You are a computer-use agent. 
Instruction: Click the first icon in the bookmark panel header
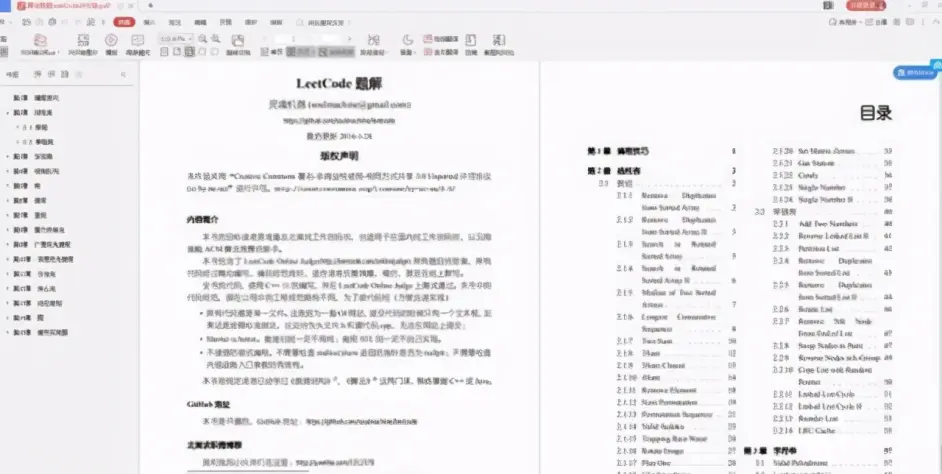point(38,74)
